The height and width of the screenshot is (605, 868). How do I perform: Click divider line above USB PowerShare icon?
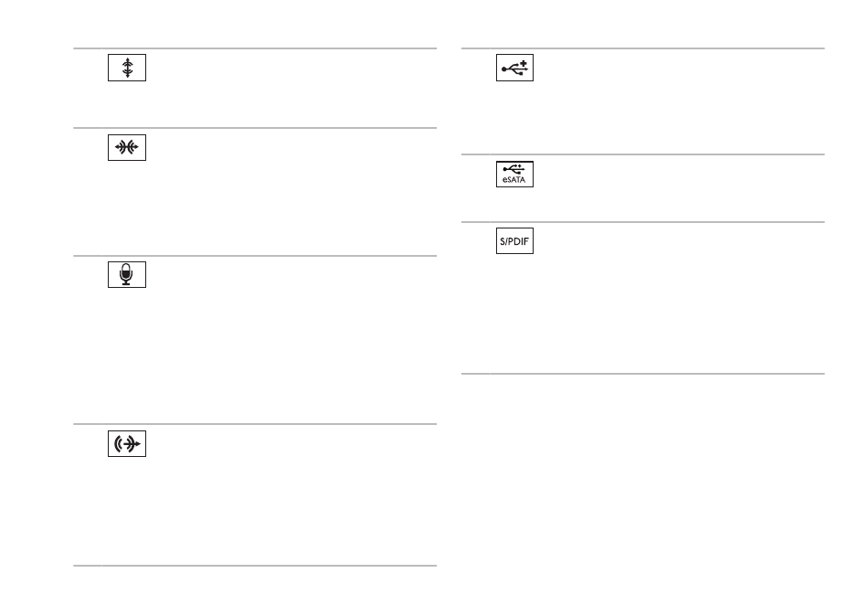642,48
